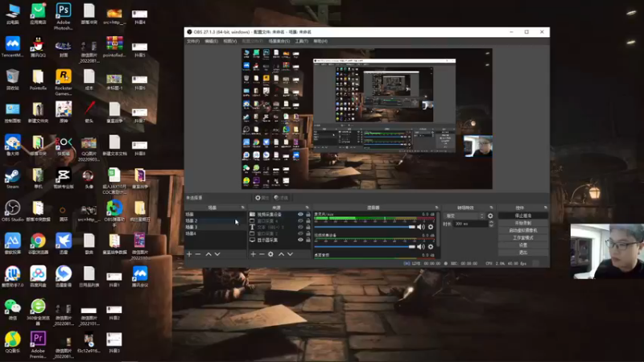Open transition properties gear icon

pos(490,216)
